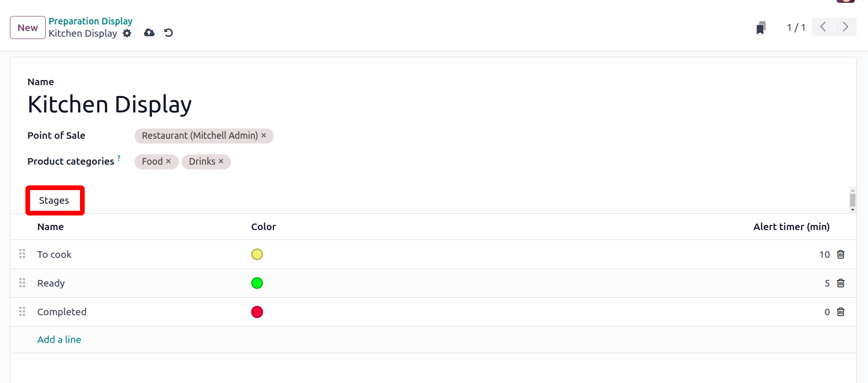Click Add a line link
The height and width of the screenshot is (383, 868).
click(59, 340)
